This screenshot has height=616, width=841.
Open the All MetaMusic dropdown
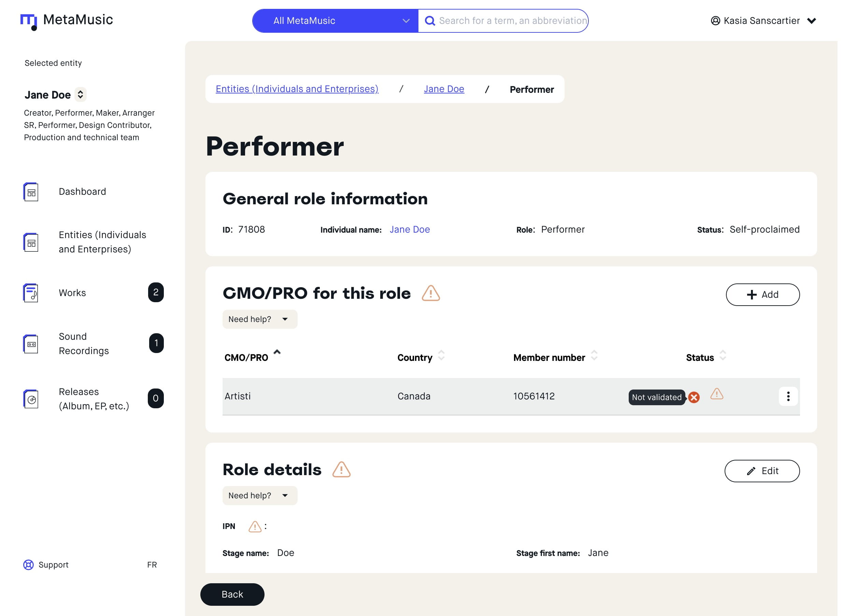coord(335,21)
